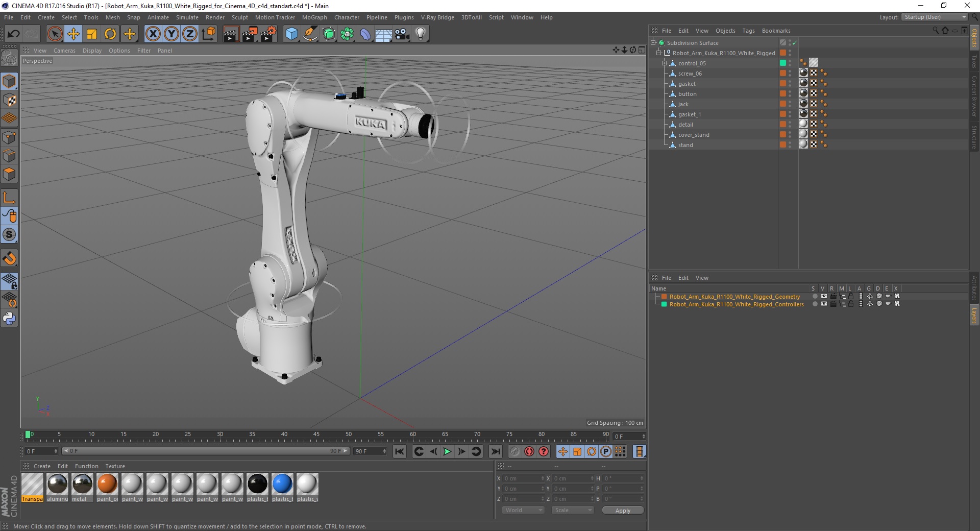The height and width of the screenshot is (531, 980).
Task: Open Material Manager Texture menu
Action: point(115,466)
